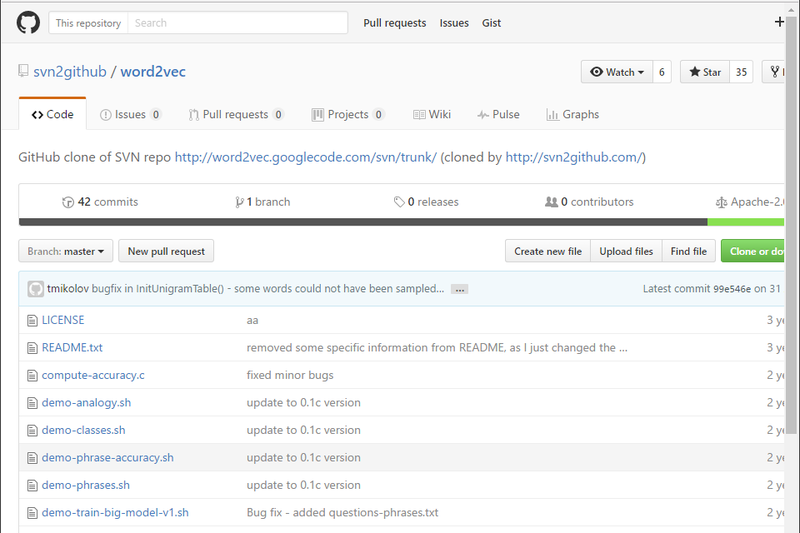Open the demo-phrases.sh file
Viewport: 800px width, 533px height.
click(86, 485)
